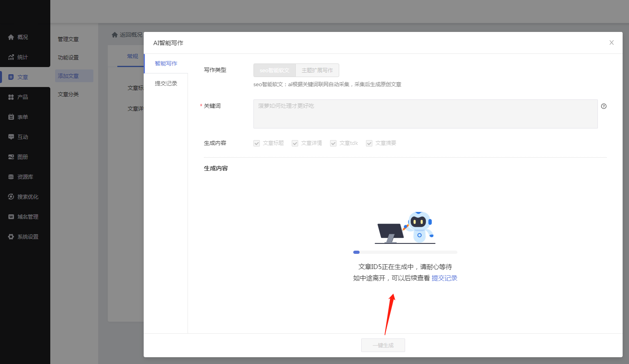Open the 表单 form icon

[11, 117]
